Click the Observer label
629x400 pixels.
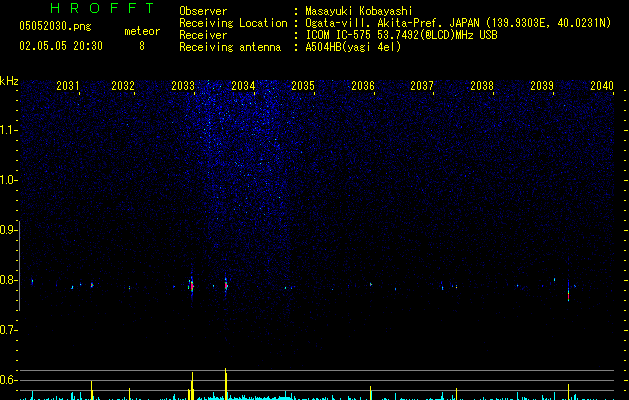click(x=203, y=11)
